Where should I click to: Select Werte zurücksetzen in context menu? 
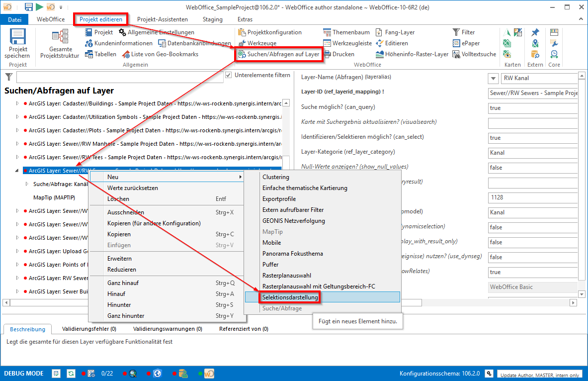coord(132,188)
